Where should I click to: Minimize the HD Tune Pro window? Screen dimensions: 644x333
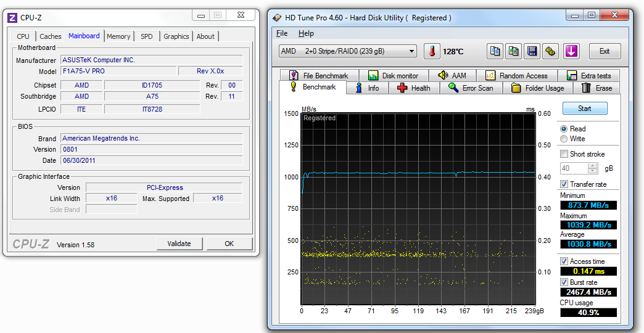(575, 15)
